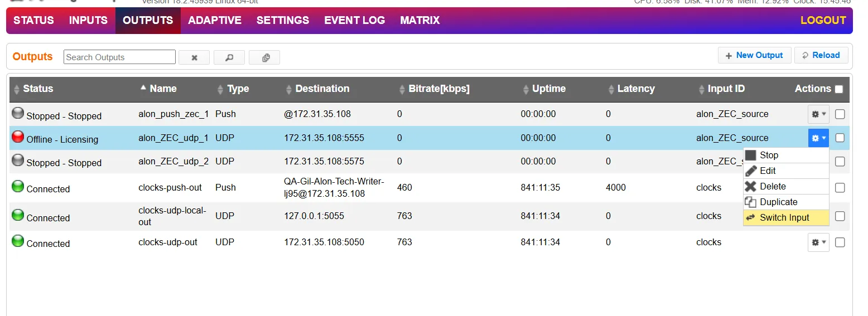The width and height of the screenshot is (868, 316).
Task: Click the red status ball for alon_ZEC_udp_1
Action: coord(18,137)
